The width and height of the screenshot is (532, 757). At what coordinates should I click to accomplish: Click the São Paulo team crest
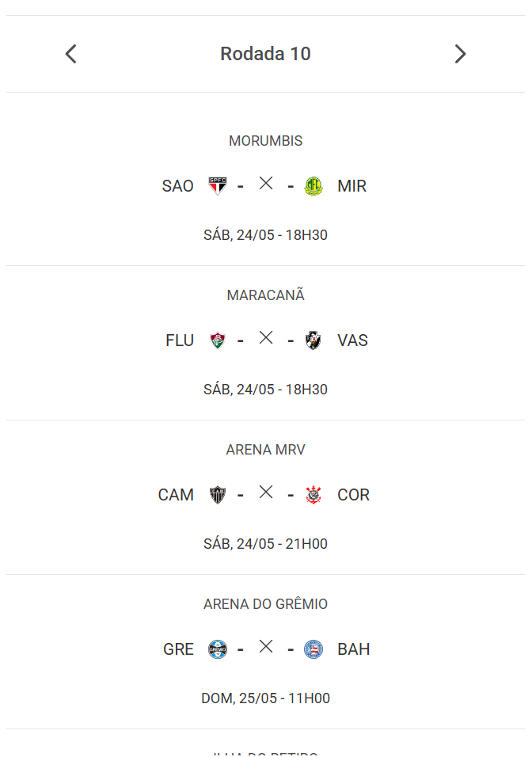pos(217,186)
